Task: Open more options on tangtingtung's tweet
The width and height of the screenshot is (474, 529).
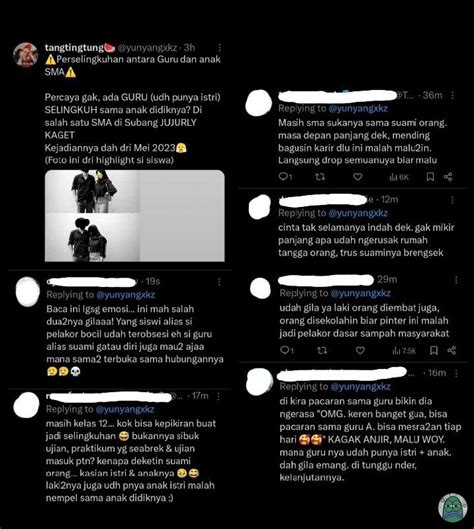Action: [220, 47]
